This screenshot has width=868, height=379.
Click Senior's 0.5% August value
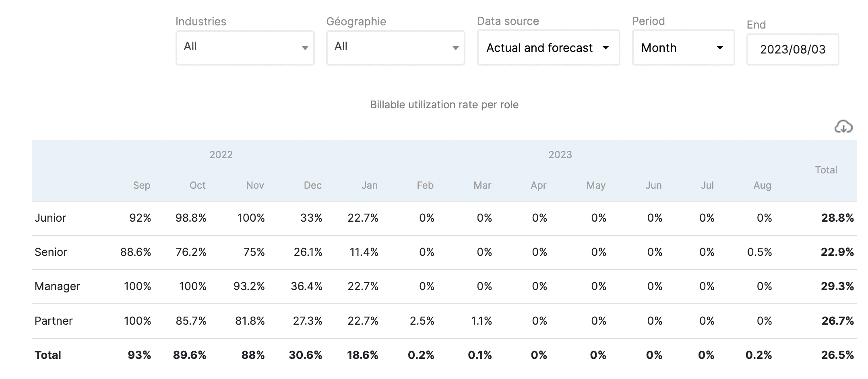coord(759,252)
